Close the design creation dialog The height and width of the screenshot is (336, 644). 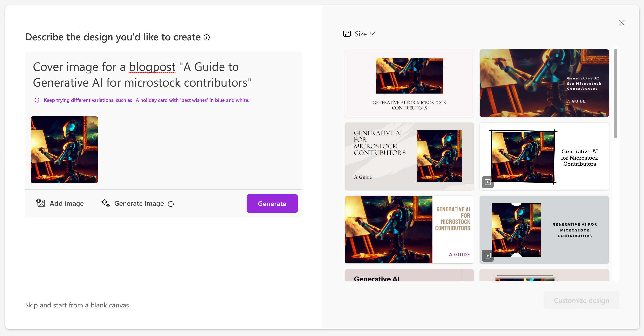coord(622,23)
